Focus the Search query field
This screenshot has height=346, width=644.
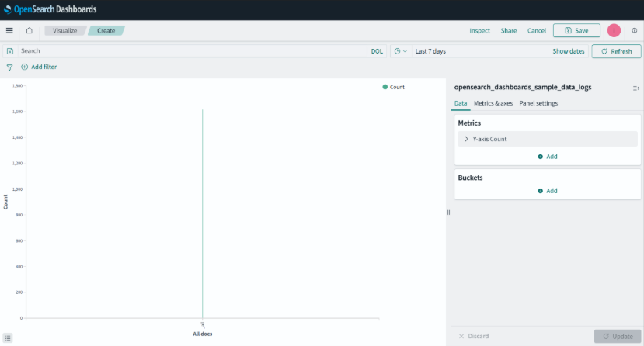[193, 51]
